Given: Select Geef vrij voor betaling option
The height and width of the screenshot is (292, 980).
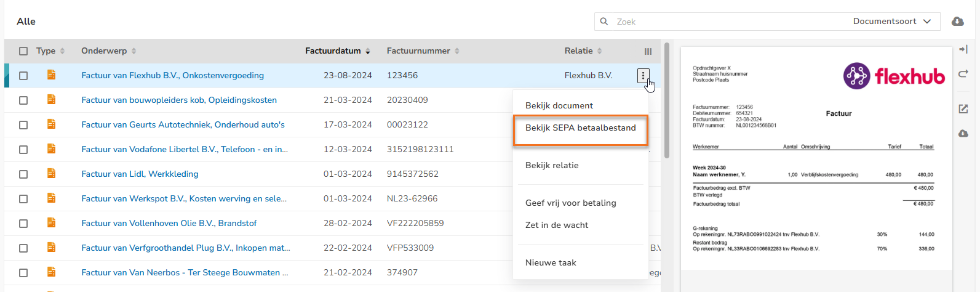Looking at the screenshot, I should click(x=570, y=203).
